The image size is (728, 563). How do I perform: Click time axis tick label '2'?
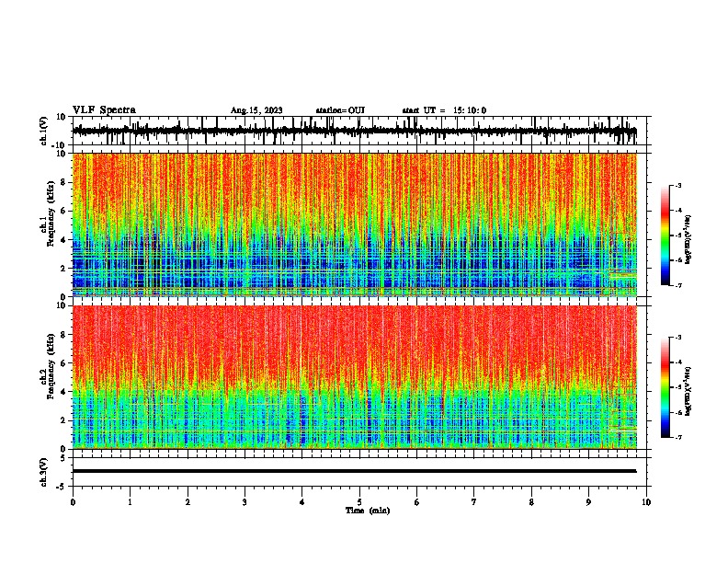click(188, 502)
